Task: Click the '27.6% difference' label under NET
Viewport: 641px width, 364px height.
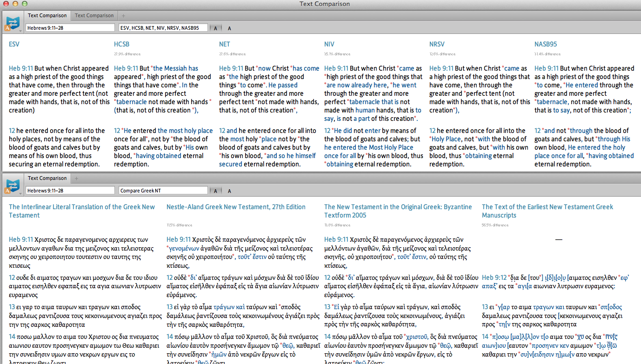Action: click(232, 54)
